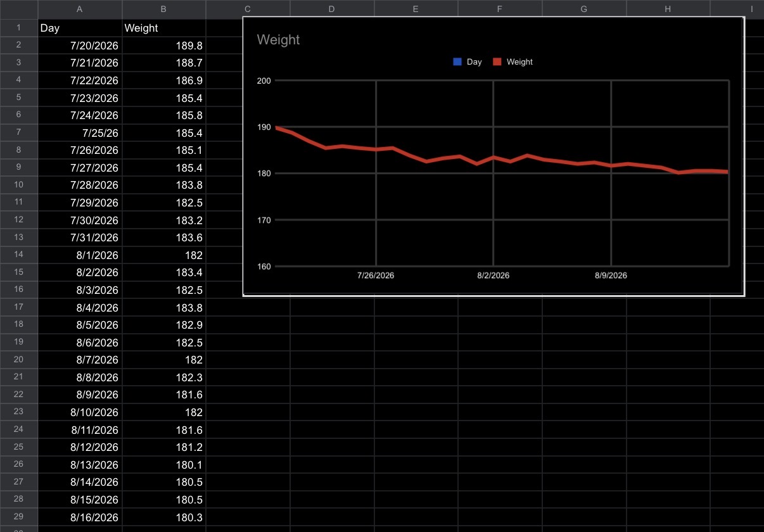Screen dimensions: 764x532
Task: Select column G header
Action: pyautogui.click(x=584, y=9)
